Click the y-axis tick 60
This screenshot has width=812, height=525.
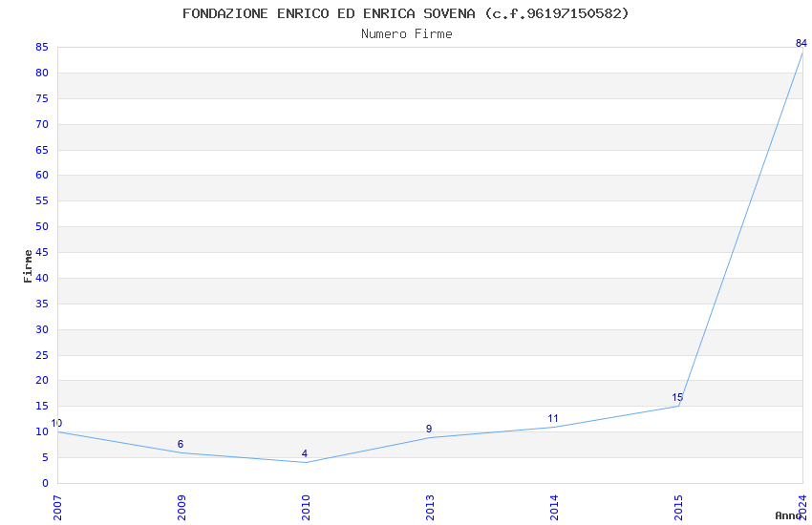[x=42, y=175]
